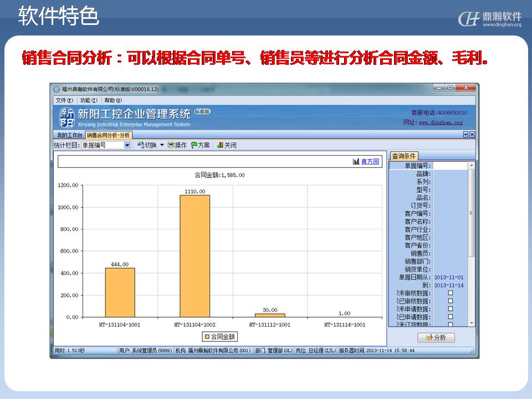Click the tallest bar for HT-131104-1002
The image size is (532, 399).
195,256
